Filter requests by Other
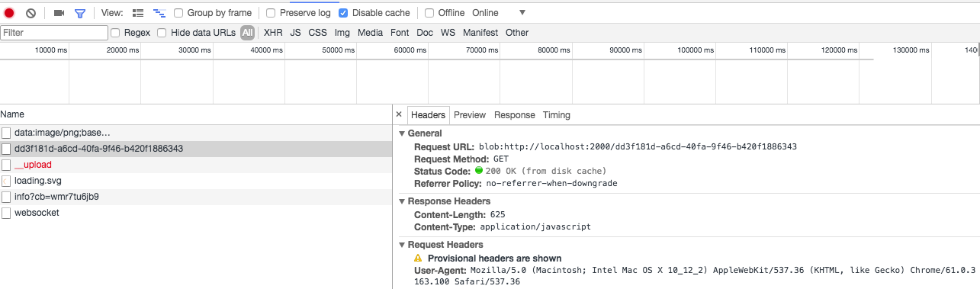Viewport: 980px width, 289px height. pos(517,33)
